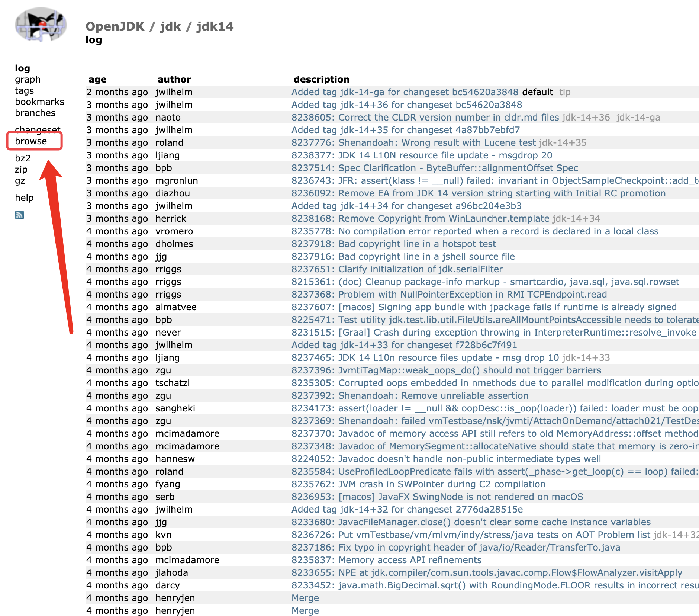Open 'Added tag jdk-14+35 for changeset' commit
Image resolution: width=699 pixels, height=616 pixels.
pos(406,130)
